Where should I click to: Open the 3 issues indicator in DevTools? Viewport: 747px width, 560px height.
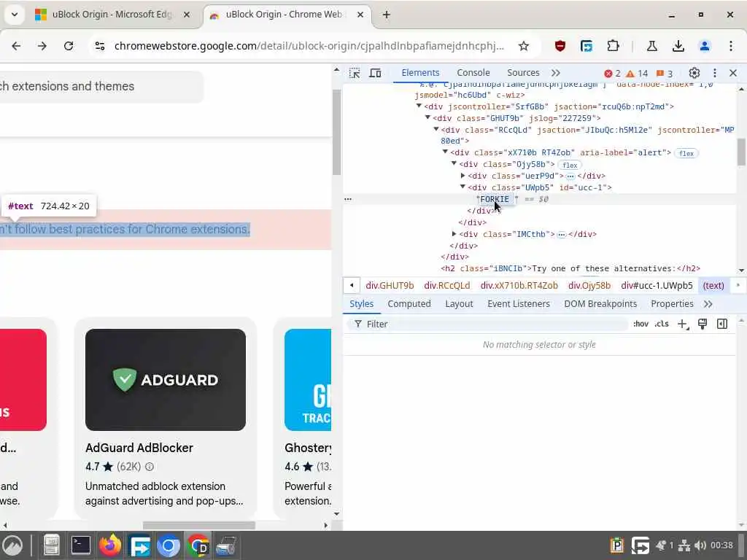pos(665,74)
